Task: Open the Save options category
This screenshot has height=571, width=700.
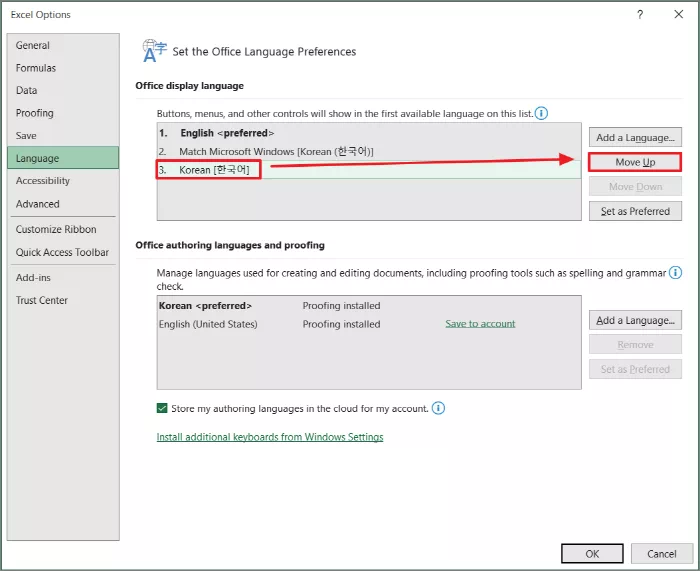Action: pos(63,135)
